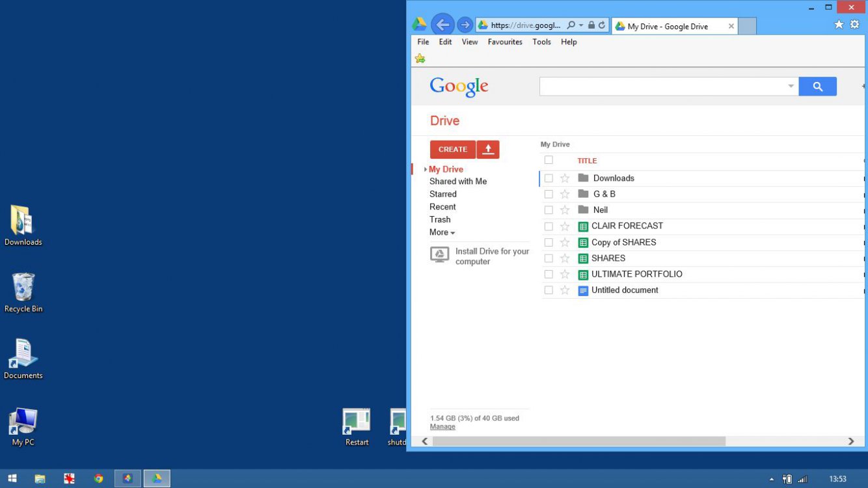Open the Trash in sidebar
The width and height of the screenshot is (868, 488).
point(440,219)
